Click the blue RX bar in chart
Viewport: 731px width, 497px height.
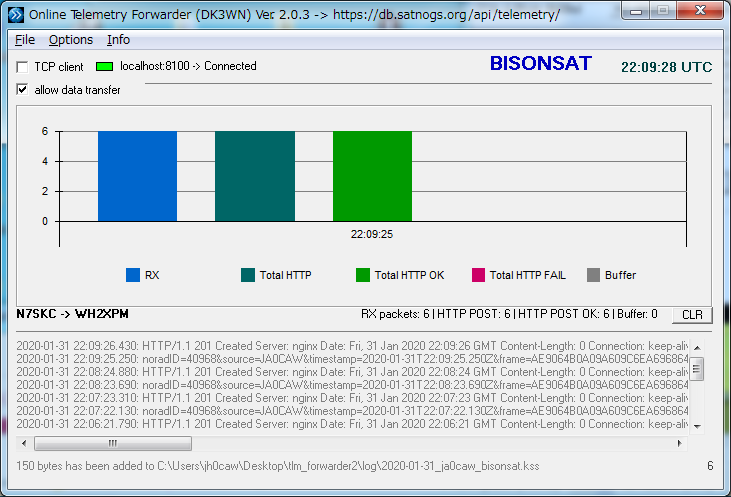pyautogui.click(x=138, y=176)
